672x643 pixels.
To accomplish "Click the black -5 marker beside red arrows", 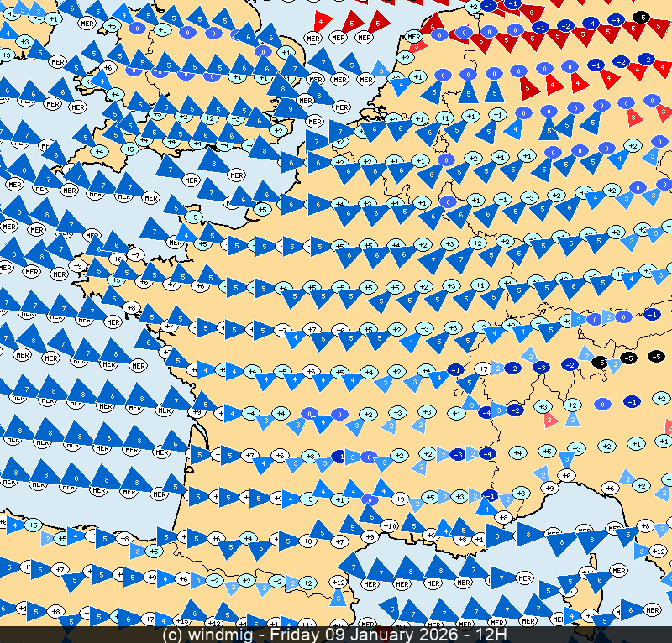I will (x=642, y=17).
